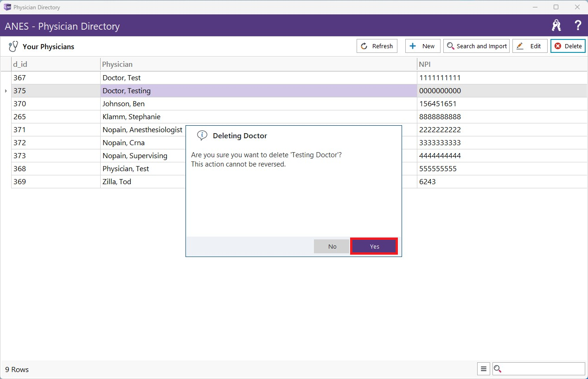Screen dimensions: 588x379
Task: Click the app icon in title bar
Action: (x=7, y=7)
